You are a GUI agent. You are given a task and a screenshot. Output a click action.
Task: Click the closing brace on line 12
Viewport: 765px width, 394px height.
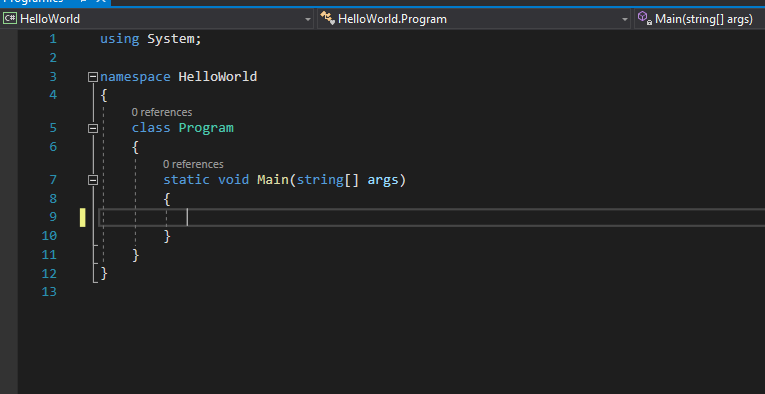coord(103,274)
